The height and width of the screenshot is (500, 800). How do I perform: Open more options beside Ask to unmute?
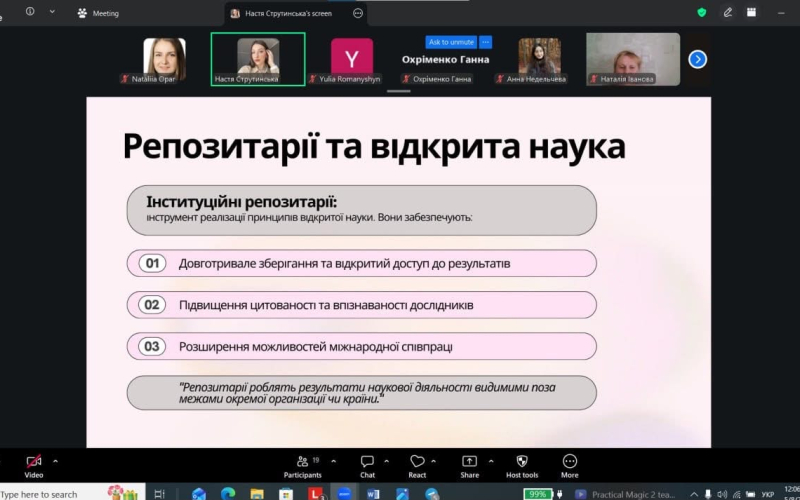click(486, 42)
